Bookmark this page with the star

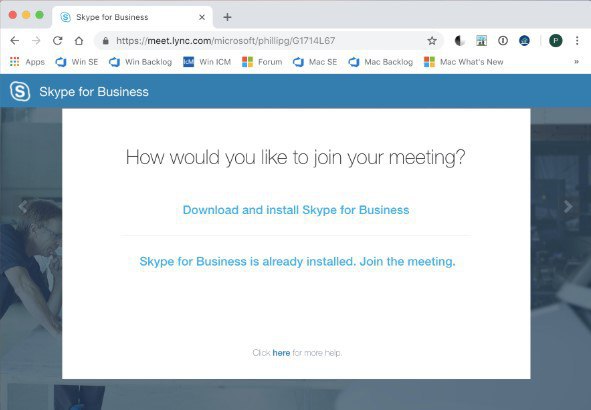coord(432,41)
